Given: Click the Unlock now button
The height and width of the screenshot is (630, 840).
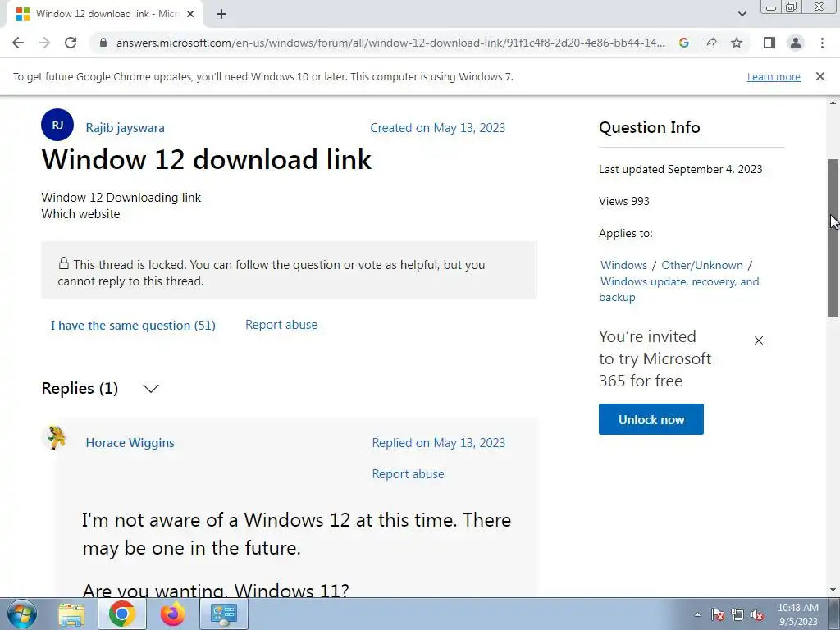Looking at the screenshot, I should click(x=651, y=419).
